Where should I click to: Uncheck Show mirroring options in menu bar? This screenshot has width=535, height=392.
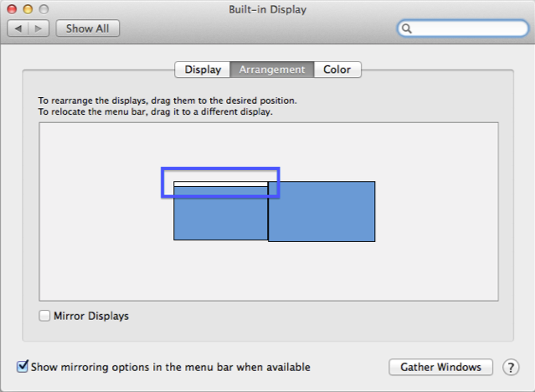(23, 367)
